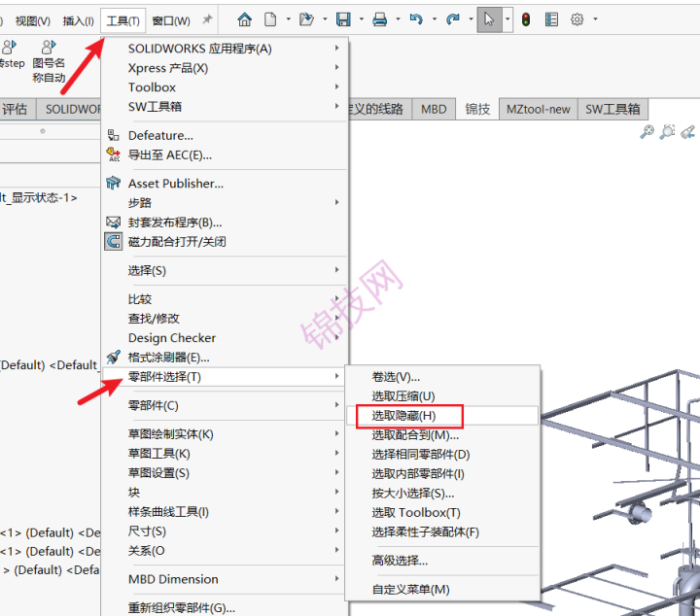Viewport: 700px width, 616px height.
Task: Open the 插入(I) menu
Action: click(x=78, y=21)
